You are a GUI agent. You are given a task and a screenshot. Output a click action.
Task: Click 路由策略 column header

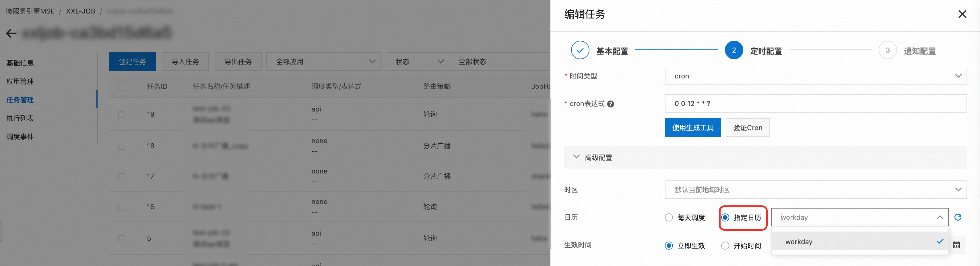click(437, 86)
